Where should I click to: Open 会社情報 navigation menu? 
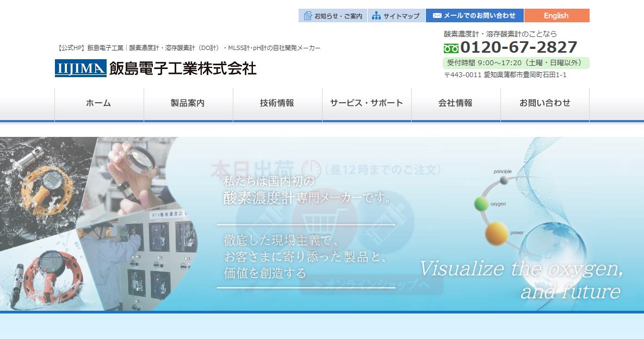(456, 103)
